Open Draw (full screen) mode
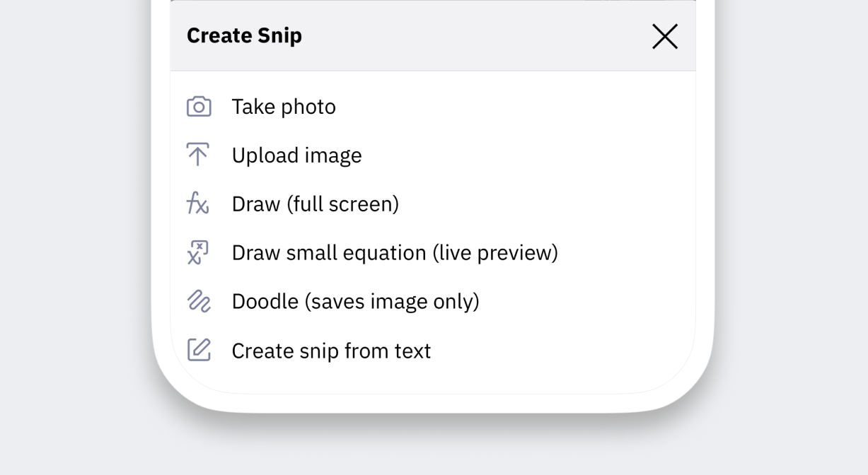Screen dimensions: 868x475 pos(316,204)
